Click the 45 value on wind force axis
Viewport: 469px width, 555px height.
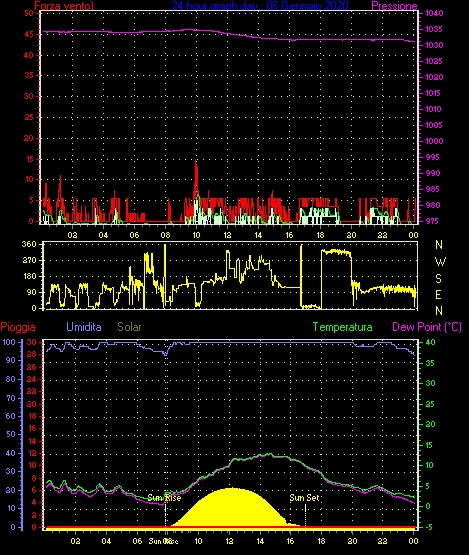(x=29, y=34)
